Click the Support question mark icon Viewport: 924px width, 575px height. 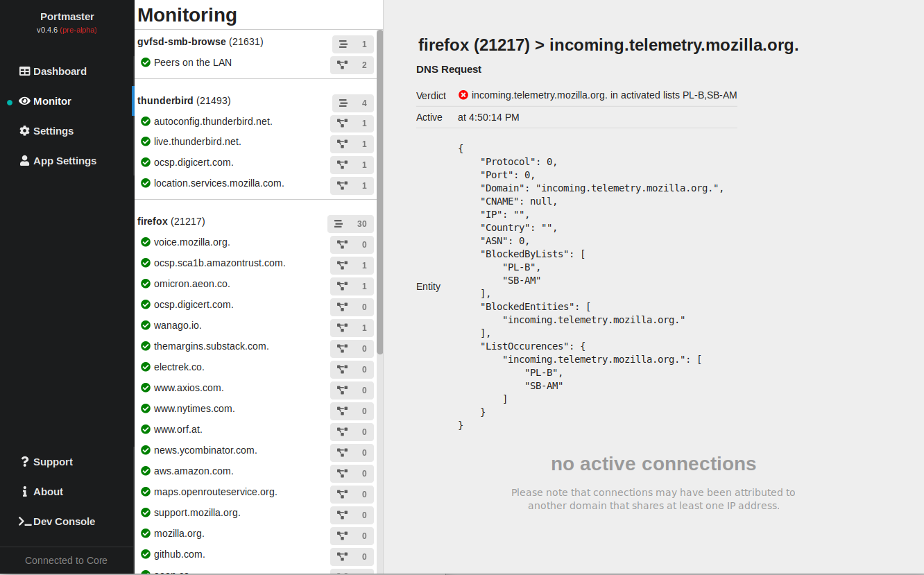pos(25,462)
